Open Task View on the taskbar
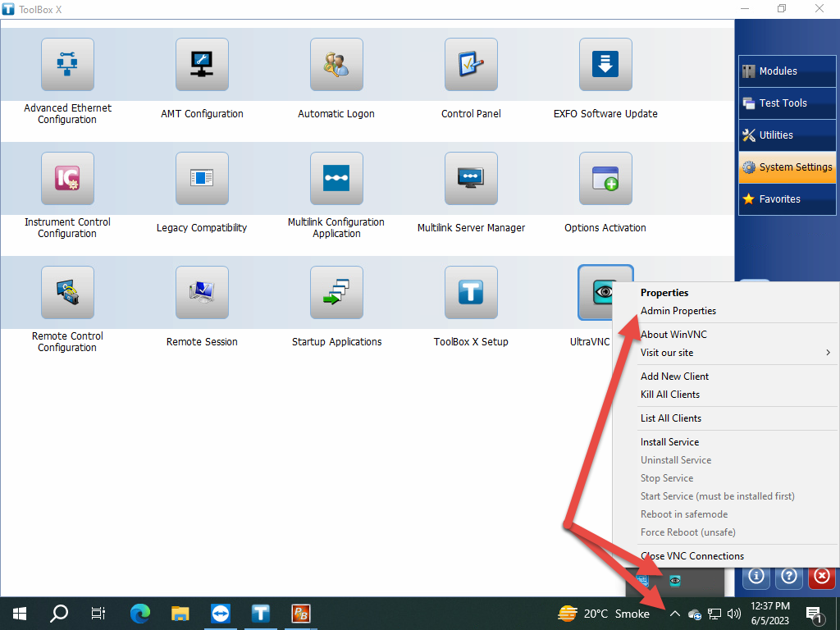This screenshot has width=840, height=630. point(98,614)
